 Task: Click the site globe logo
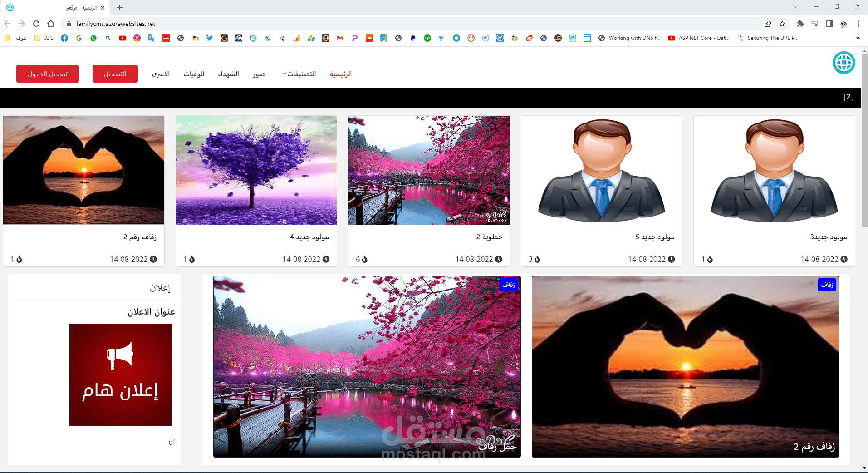point(844,63)
